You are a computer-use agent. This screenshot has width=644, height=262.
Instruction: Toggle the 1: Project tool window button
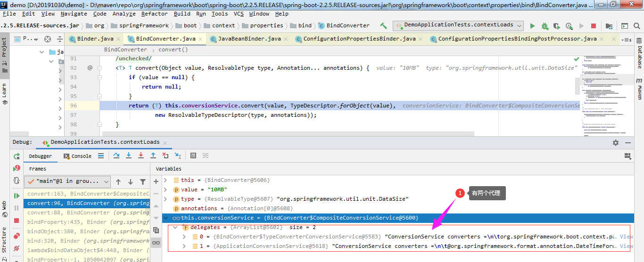[x=4, y=55]
